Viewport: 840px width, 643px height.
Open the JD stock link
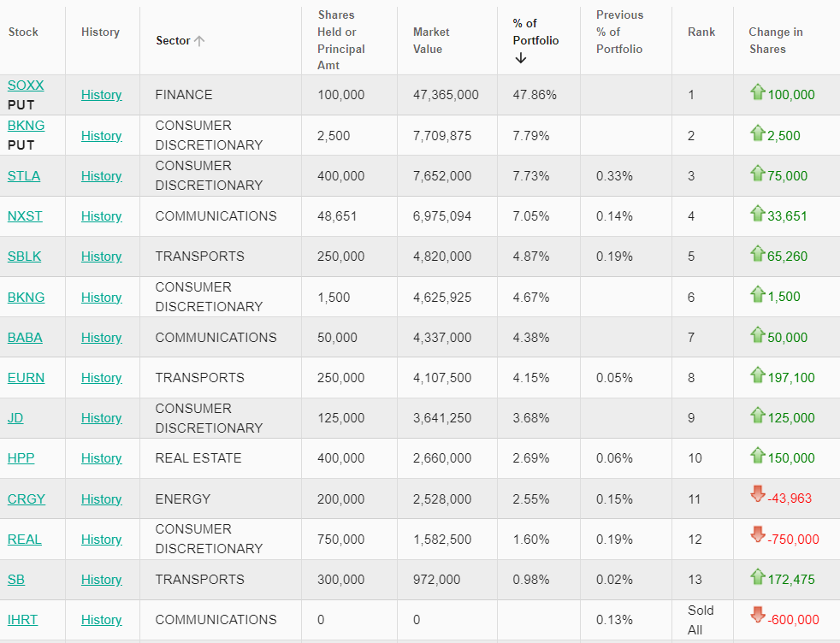(15, 418)
